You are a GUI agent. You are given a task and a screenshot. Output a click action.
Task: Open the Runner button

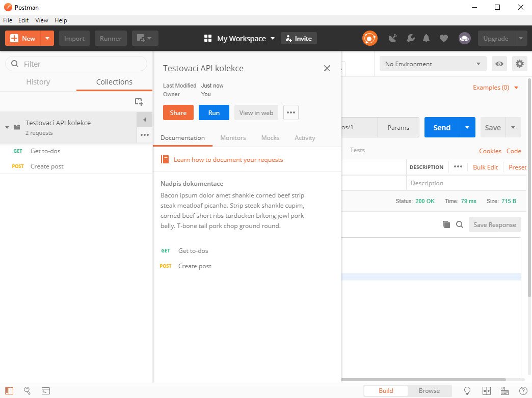coord(111,38)
